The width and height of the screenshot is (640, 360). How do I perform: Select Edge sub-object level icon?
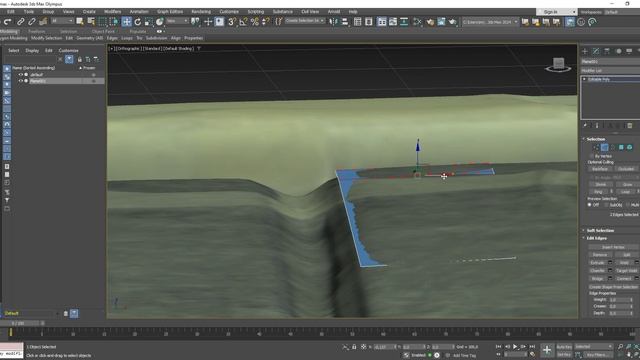click(x=604, y=147)
